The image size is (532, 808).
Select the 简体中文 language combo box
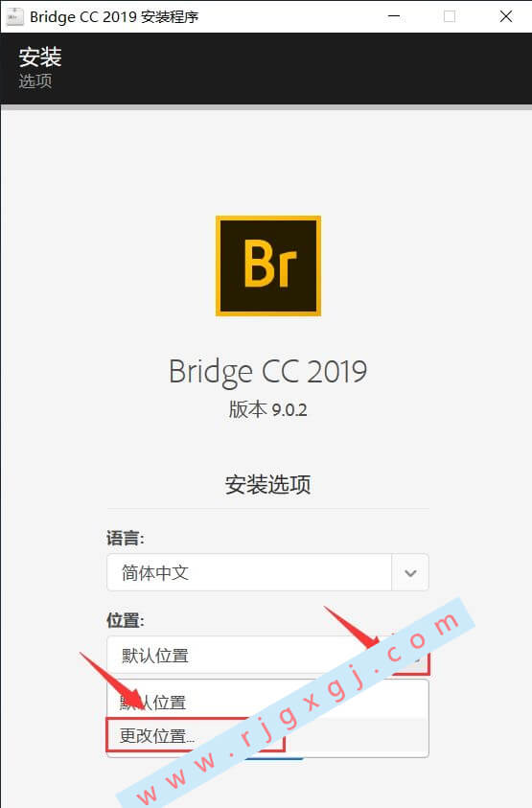[x=267, y=572]
